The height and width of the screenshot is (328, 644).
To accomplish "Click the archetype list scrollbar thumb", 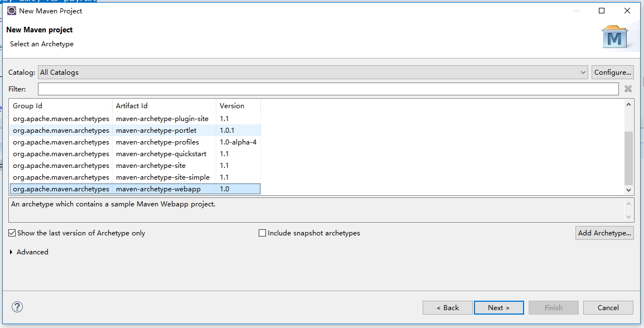I will (628, 158).
